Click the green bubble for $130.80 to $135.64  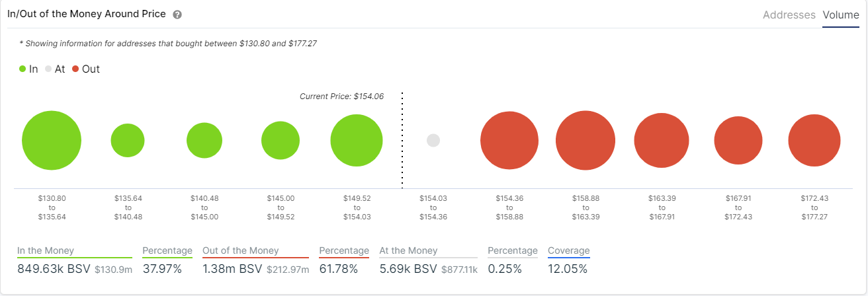(x=52, y=141)
